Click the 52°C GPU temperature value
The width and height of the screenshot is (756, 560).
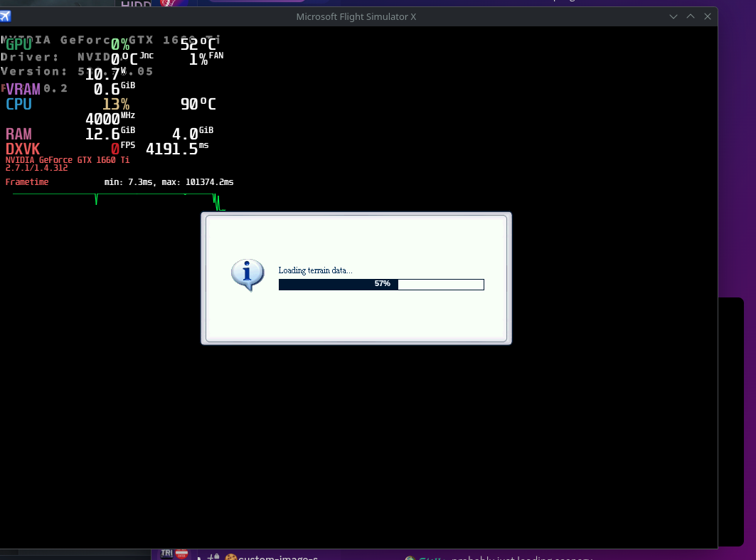(198, 44)
